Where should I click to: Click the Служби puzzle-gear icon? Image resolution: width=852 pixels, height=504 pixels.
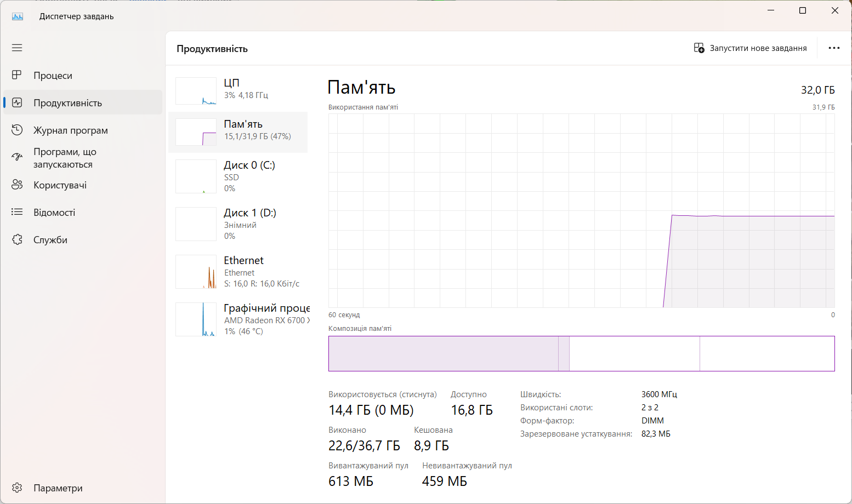tap(17, 239)
